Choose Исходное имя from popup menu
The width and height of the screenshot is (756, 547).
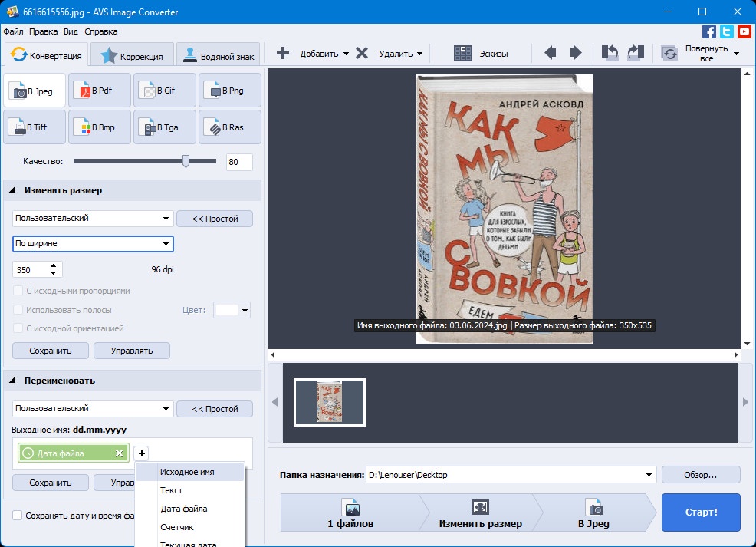coord(189,472)
